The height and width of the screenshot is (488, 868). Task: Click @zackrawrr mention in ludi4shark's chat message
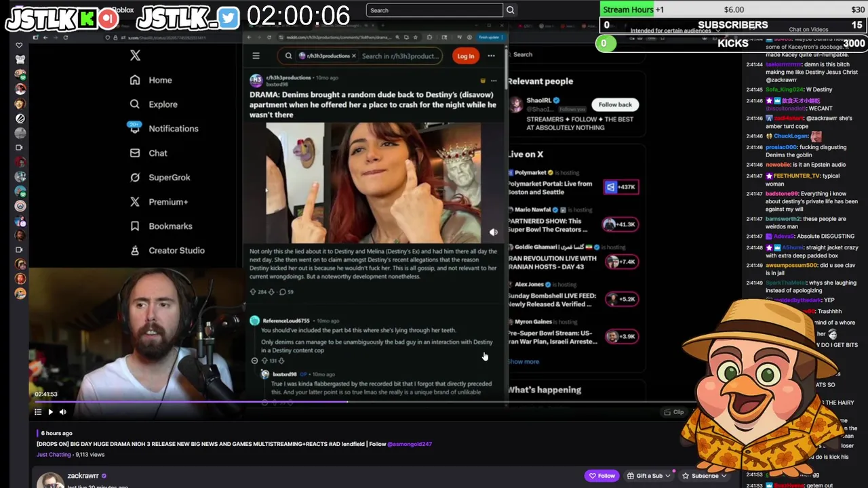tap(823, 119)
